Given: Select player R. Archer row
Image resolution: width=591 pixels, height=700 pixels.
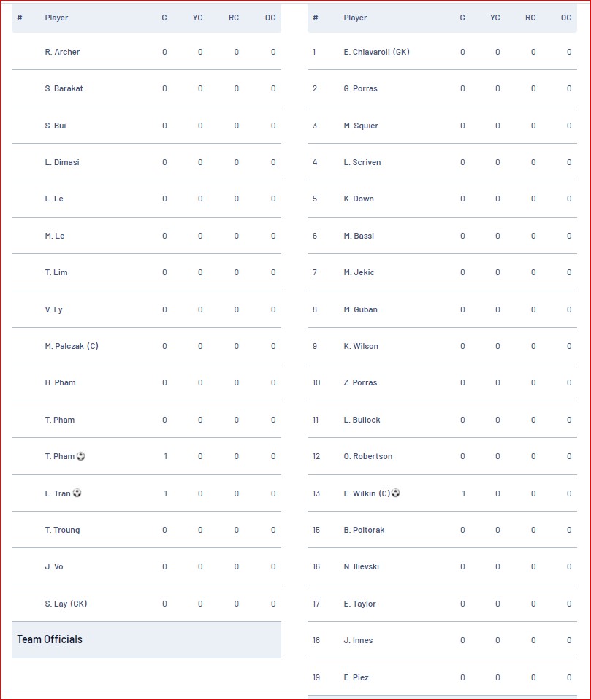Looking at the screenshot, I should 147,52.
